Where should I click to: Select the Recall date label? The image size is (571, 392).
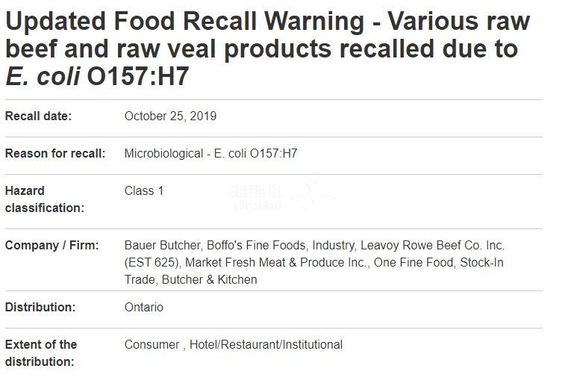click(x=38, y=116)
